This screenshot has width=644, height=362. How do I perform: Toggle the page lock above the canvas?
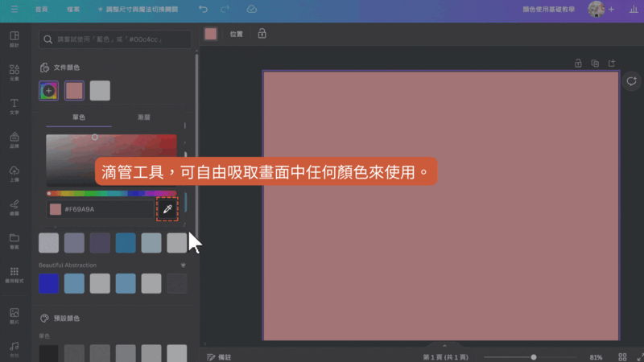tap(578, 64)
